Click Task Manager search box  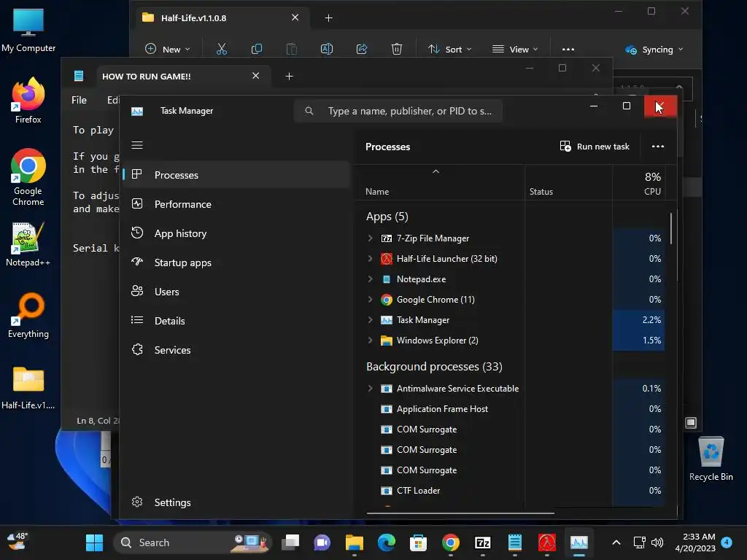(x=398, y=111)
